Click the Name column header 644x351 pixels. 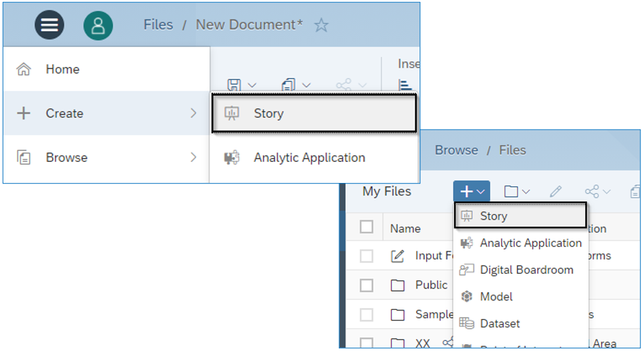(405, 228)
